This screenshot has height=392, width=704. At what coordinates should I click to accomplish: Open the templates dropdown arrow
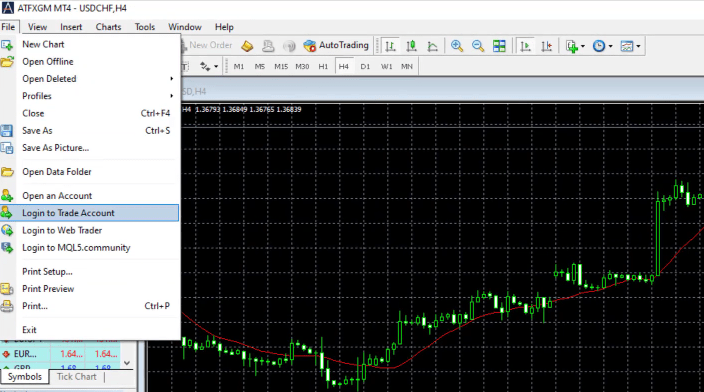(x=638, y=46)
